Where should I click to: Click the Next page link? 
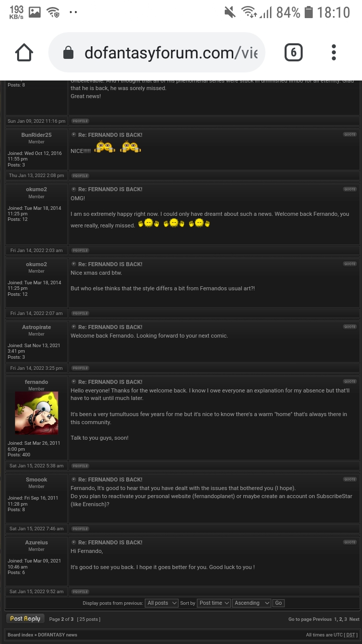(354, 619)
